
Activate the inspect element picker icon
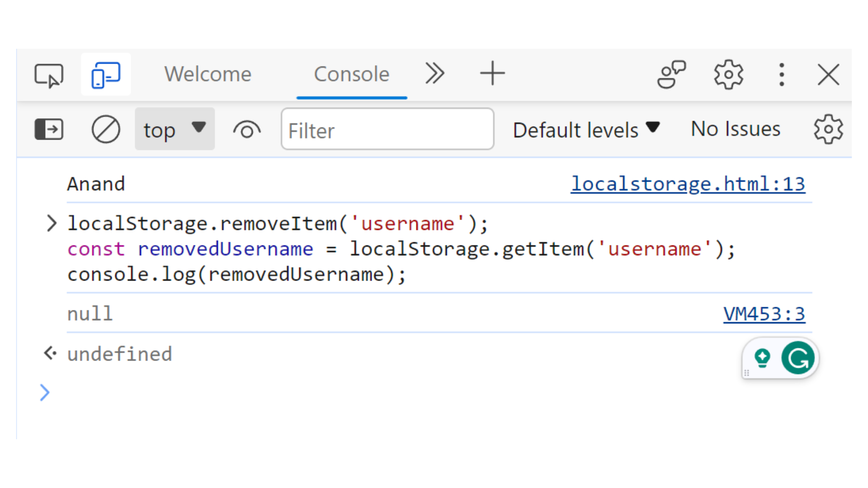click(49, 75)
